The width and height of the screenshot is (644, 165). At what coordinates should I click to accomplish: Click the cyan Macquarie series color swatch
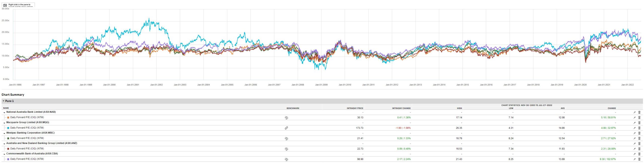point(8,128)
